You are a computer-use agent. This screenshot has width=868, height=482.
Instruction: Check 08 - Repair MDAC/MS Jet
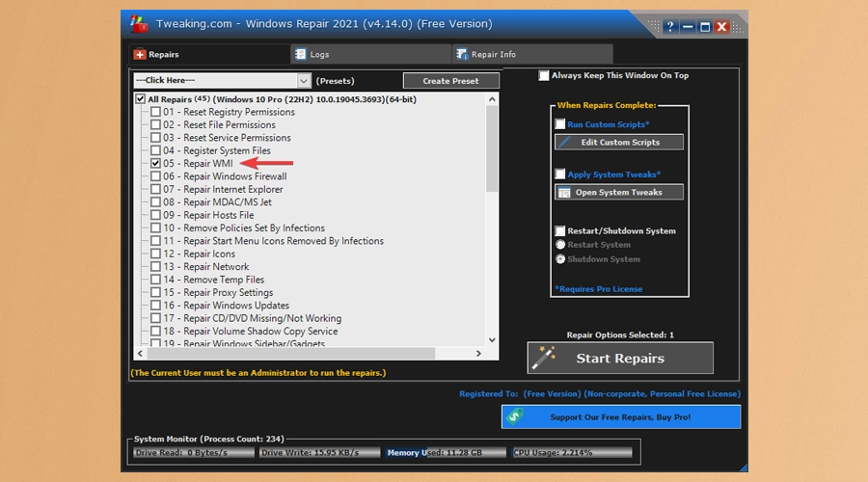coord(155,202)
